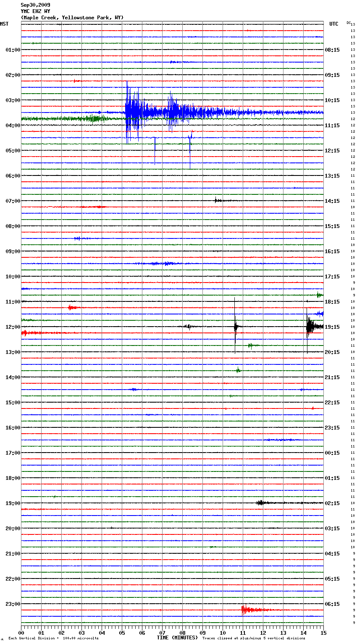
Task: Click the green event below 13:00 near minute 10.7
Action: 238,370
